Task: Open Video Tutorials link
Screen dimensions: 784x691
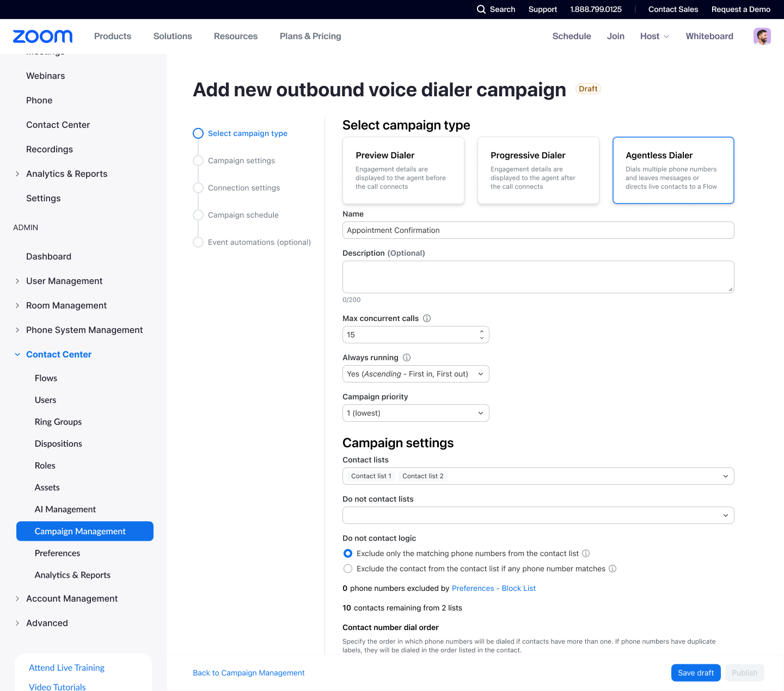Action: click(x=57, y=687)
